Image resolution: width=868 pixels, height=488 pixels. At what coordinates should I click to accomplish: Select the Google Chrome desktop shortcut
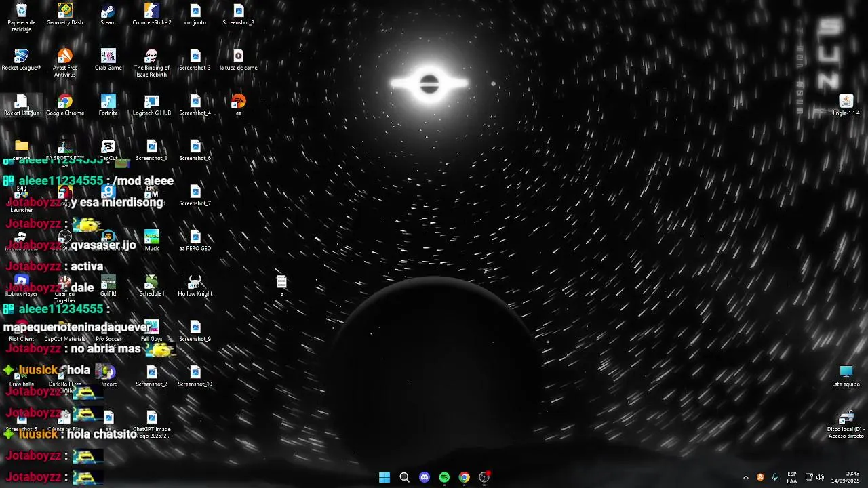(65, 105)
